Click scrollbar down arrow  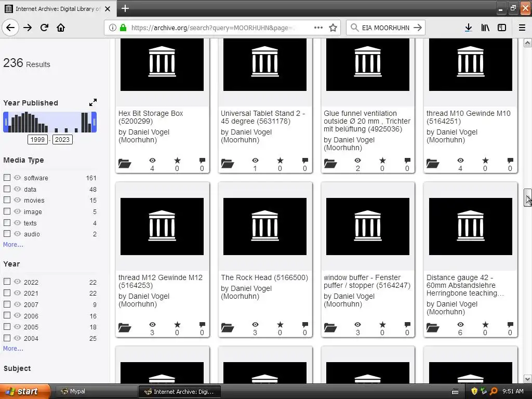tap(527, 379)
